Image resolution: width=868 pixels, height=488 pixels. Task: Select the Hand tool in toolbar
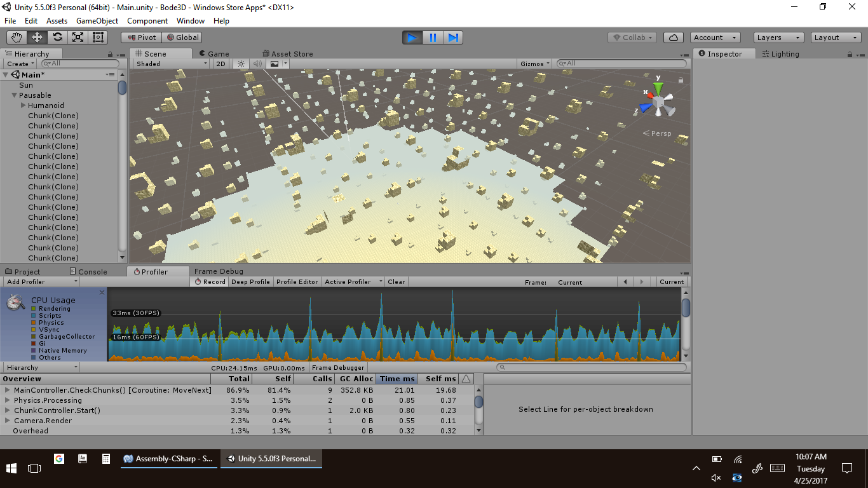[x=17, y=37]
